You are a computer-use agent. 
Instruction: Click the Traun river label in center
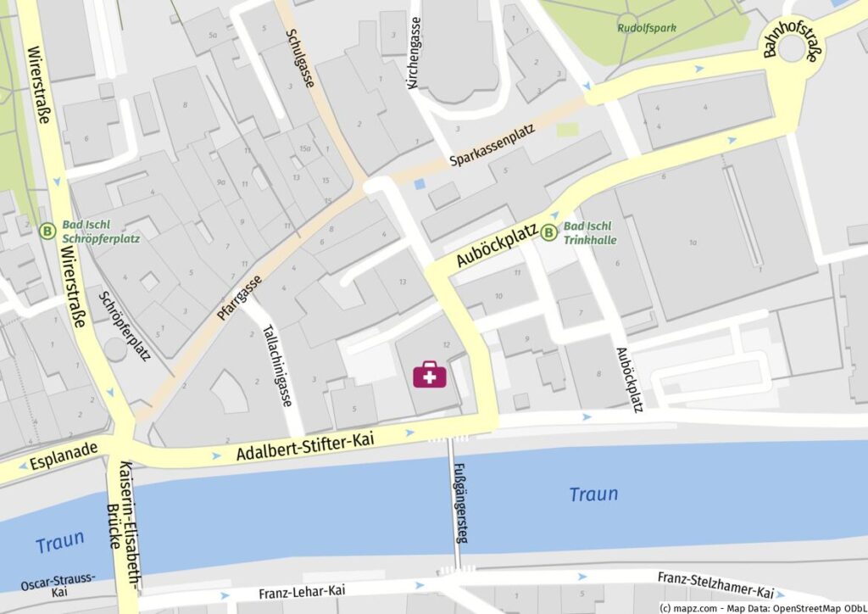point(593,494)
